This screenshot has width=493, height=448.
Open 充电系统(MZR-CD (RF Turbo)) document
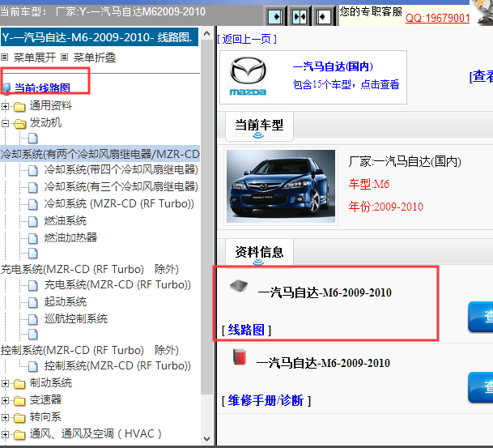pyautogui.click(x=117, y=284)
